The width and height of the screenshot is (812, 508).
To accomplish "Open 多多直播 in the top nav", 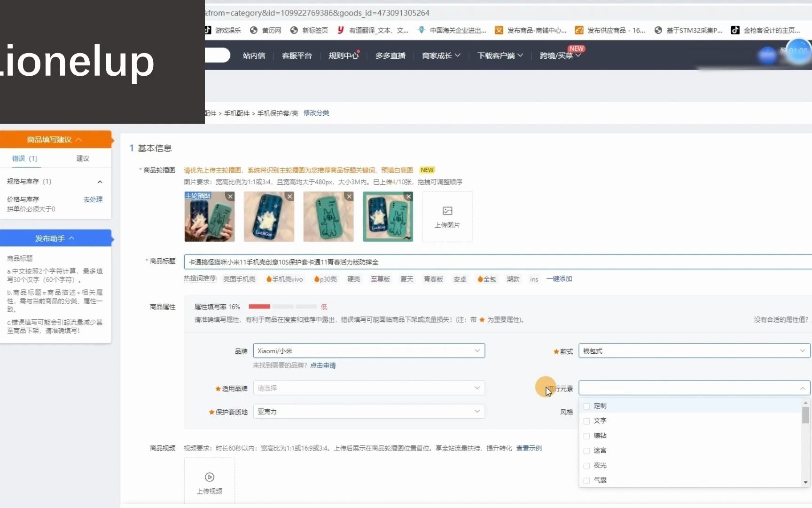I will pyautogui.click(x=390, y=56).
